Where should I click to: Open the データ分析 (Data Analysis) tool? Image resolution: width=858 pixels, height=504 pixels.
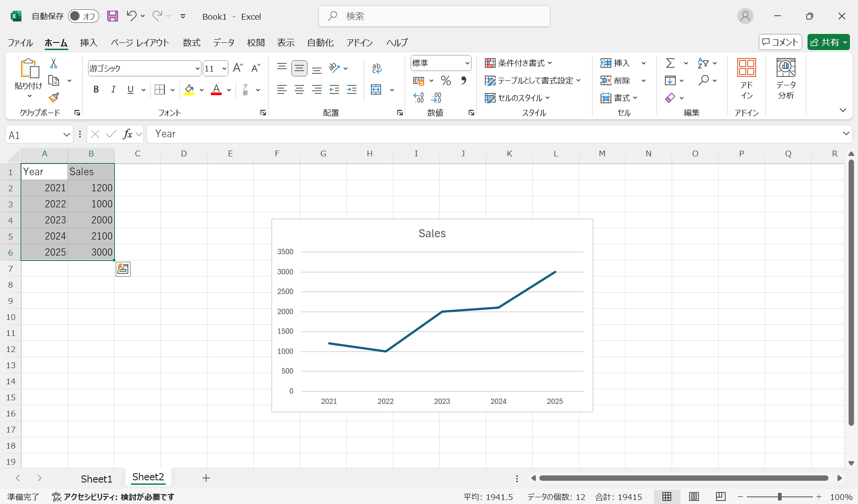point(785,80)
